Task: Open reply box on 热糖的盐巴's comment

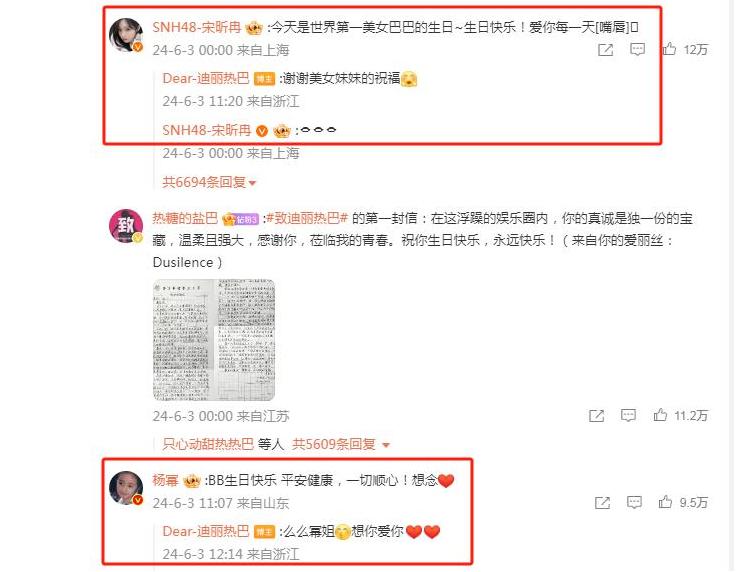Action: tap(628, 415)
